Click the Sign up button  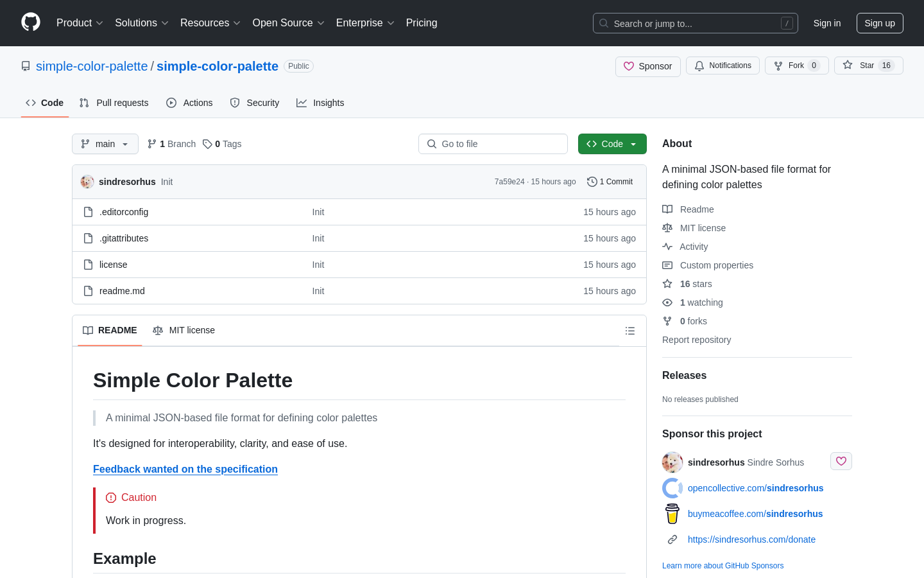coord(880,23)
